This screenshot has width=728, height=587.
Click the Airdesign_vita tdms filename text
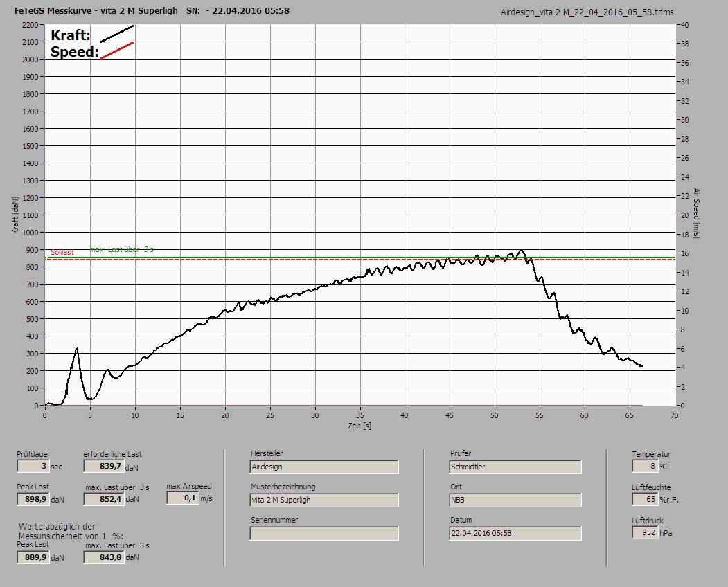click(587, 12)
